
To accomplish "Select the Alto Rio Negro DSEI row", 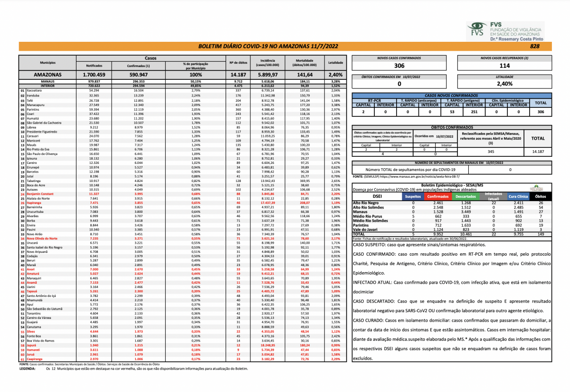I will [x=365, y=203].
